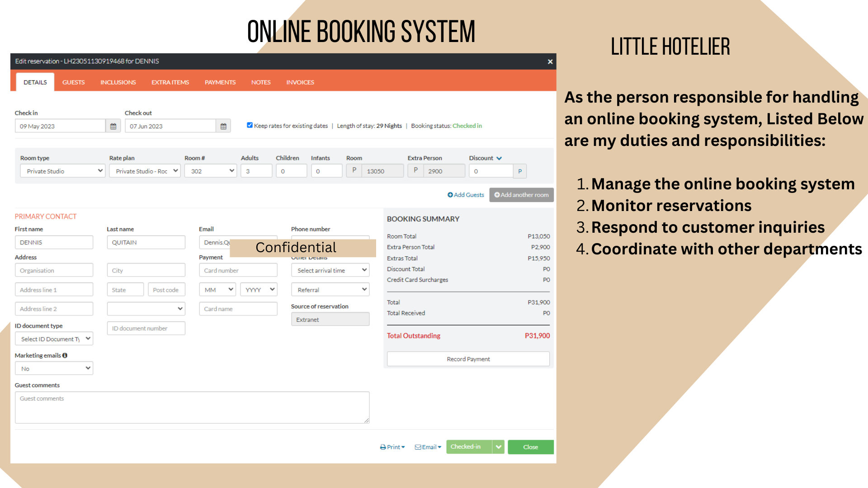Open the INVOICES tab

point(300,82)
